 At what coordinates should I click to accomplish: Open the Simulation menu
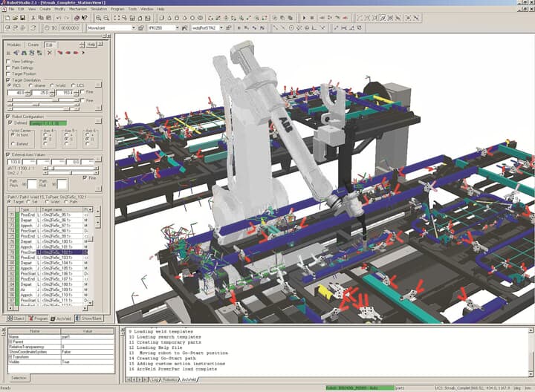pos(100,9)
